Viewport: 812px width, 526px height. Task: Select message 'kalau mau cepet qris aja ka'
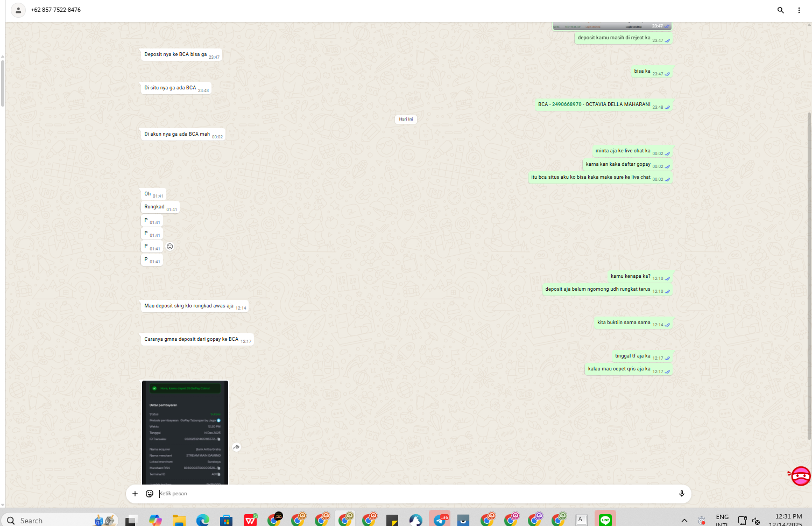point(629,369)
